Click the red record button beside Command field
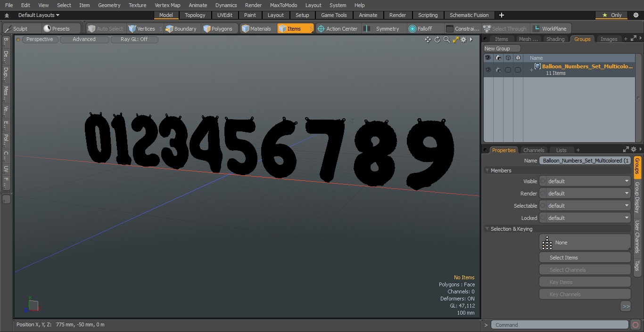 (x=635, y=325)
